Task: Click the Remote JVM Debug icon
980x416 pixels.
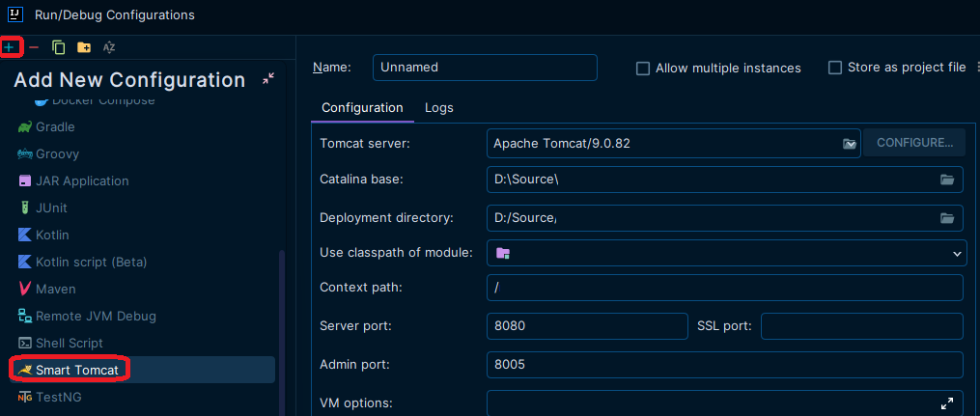Action: coord(25,316)
